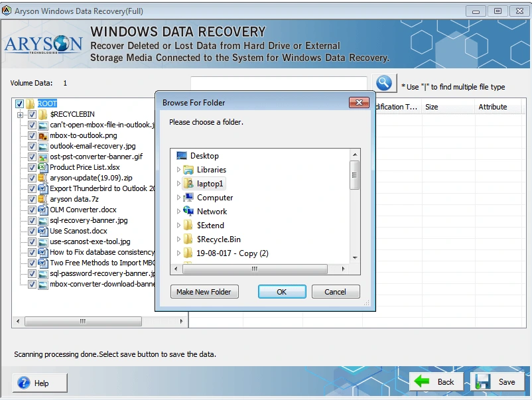Click the Attribute column header
This screenshot has width=532, height=400.
coord(497,107)
